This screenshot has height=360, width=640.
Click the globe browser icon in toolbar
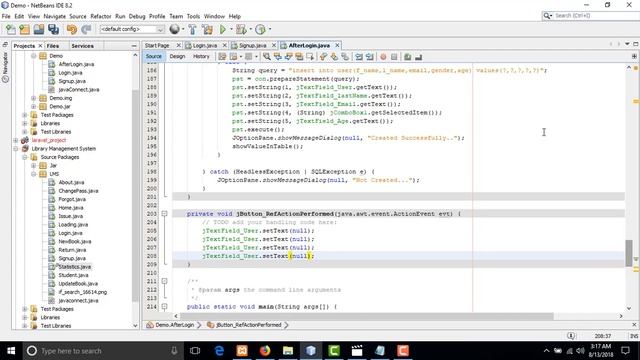coord(174,29)
